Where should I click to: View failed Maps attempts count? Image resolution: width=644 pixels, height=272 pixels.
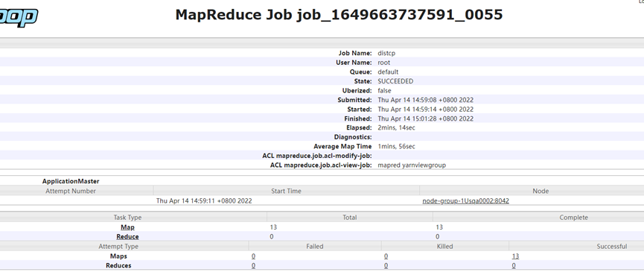tap(253, 256)
